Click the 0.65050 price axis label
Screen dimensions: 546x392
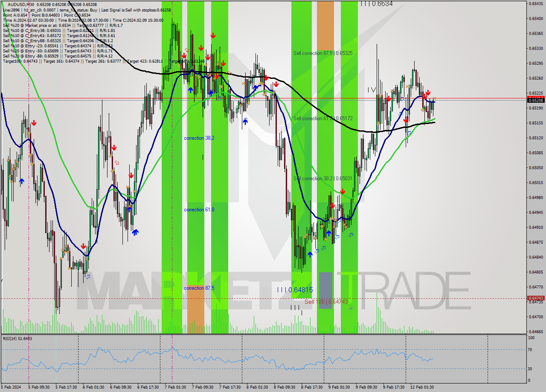click(x=536, y=167)
